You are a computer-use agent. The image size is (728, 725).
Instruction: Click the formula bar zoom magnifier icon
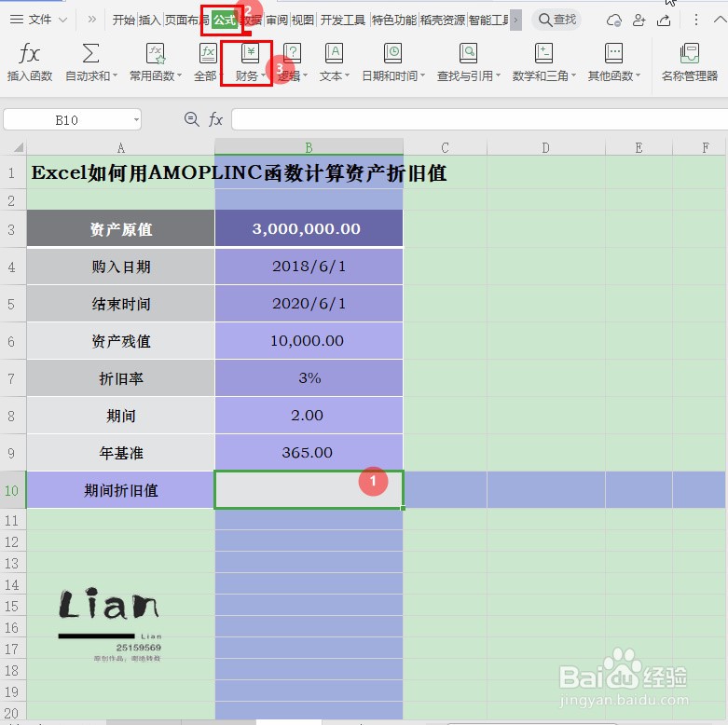pyautogui.click(x=191, y=119)
